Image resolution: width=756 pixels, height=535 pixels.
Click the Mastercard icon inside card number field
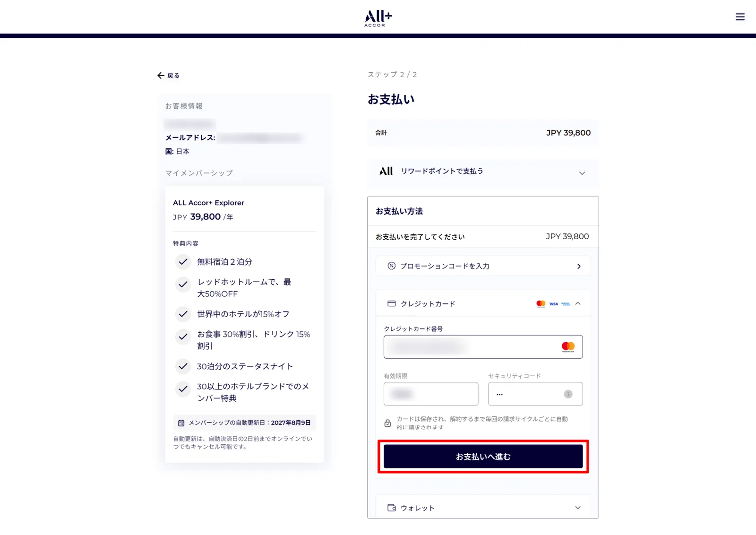[x=568, y=347]
